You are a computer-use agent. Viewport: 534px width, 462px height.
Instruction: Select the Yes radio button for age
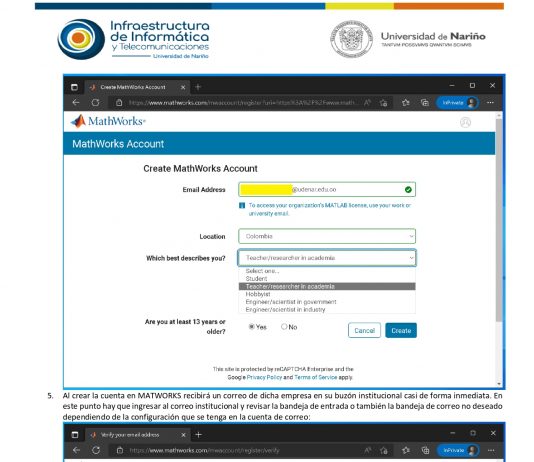tap(252, 327)
